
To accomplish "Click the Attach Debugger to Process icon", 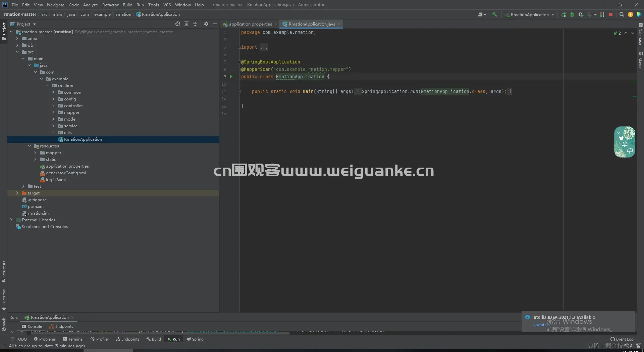I will point(602,14).
